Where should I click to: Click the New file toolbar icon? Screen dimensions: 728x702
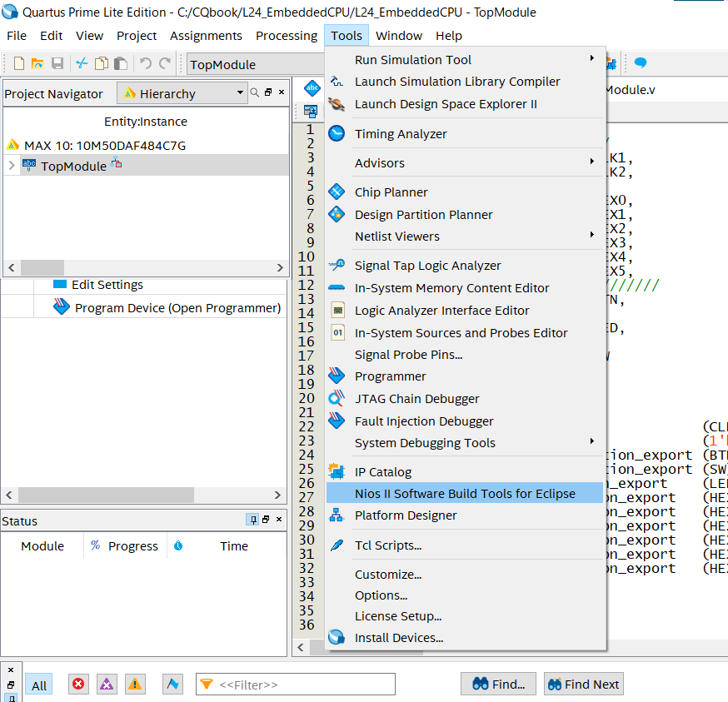[x=18, y=63]
